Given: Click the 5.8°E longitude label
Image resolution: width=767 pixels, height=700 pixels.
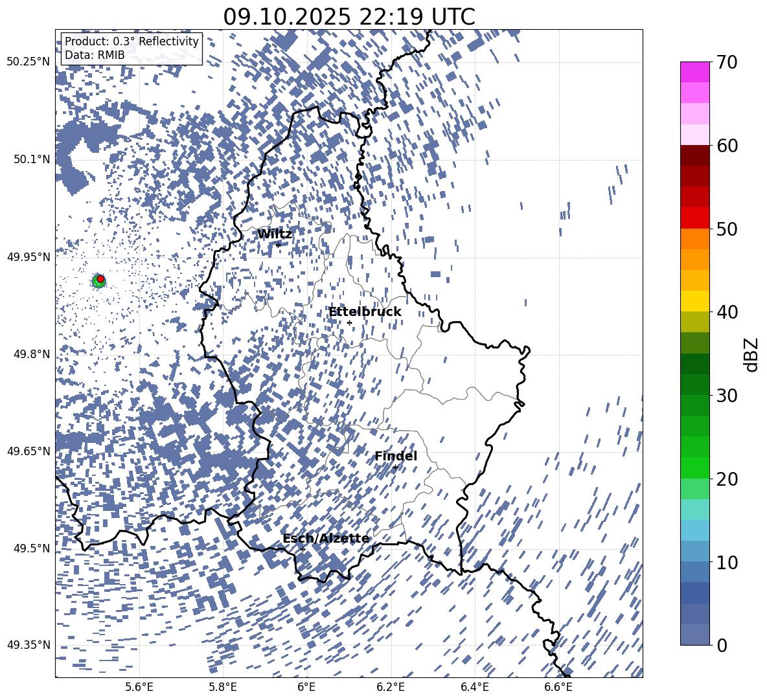Looking at the screenshot, I should coord(223,687).
